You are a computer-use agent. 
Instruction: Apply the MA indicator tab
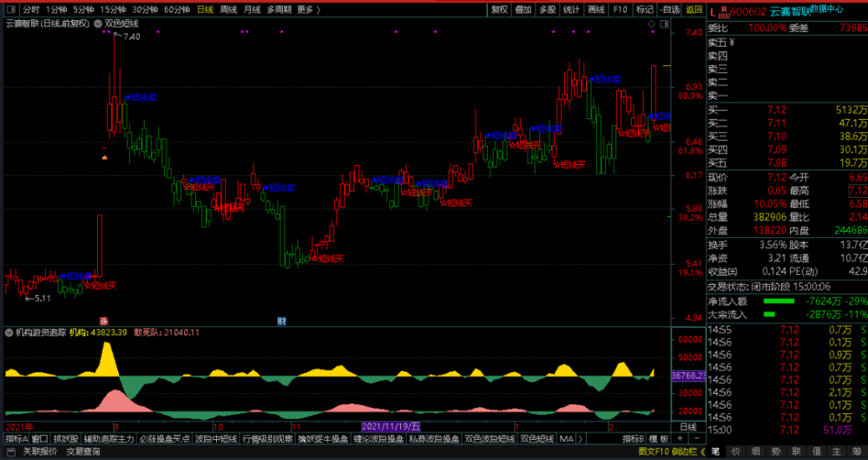[566, 439]
